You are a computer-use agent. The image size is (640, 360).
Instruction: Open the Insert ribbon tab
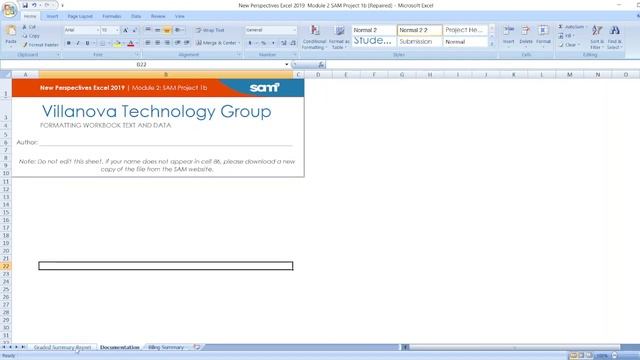click(x=52, y=16)
